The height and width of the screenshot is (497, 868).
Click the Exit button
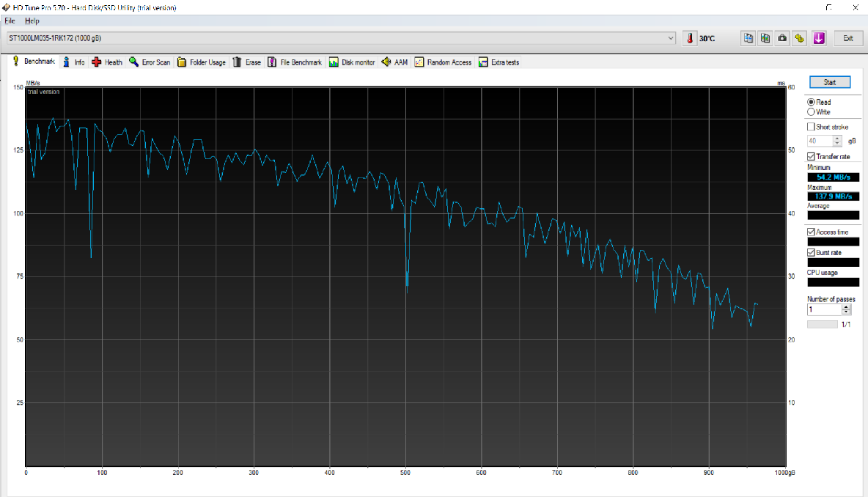tap(848, 38)
